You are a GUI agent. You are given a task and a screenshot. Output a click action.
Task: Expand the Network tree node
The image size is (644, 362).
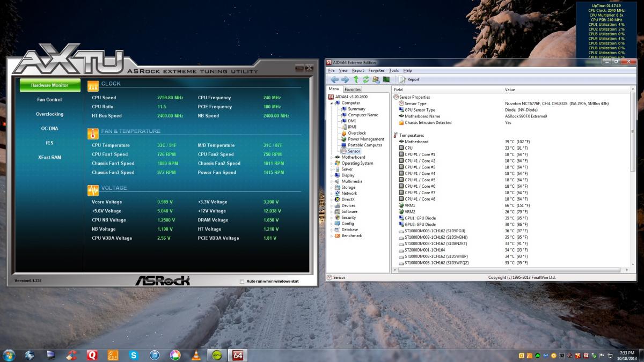[332, 193]
